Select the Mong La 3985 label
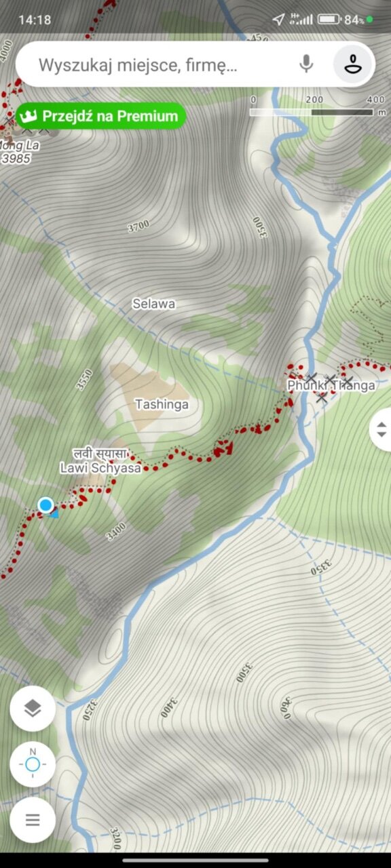The image size is (391, 868). tap(19, 152)
